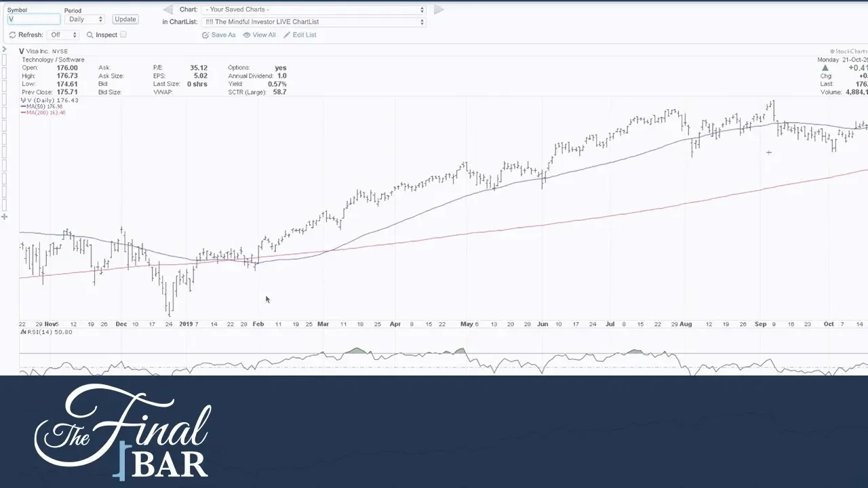The image size is (868, 488).
Task: Click the Update button
Action: (125, 19)
